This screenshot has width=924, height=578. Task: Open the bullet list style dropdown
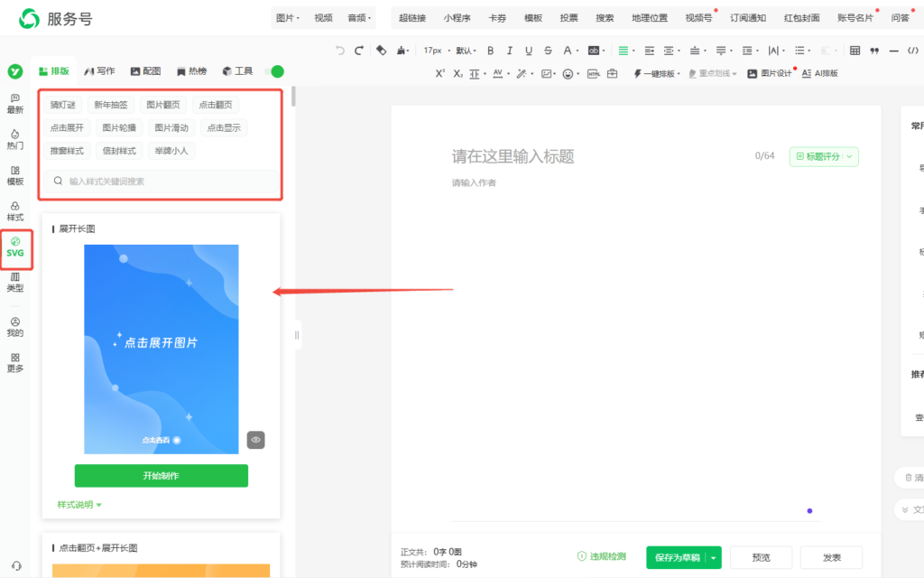point(802,51)
